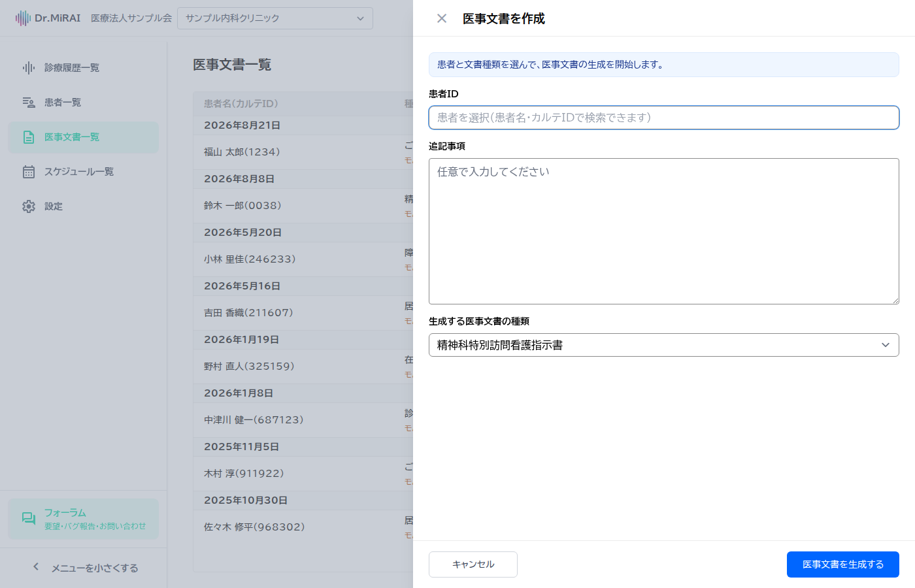
Task: Click the 設定 gear icon
Action: 29,206
